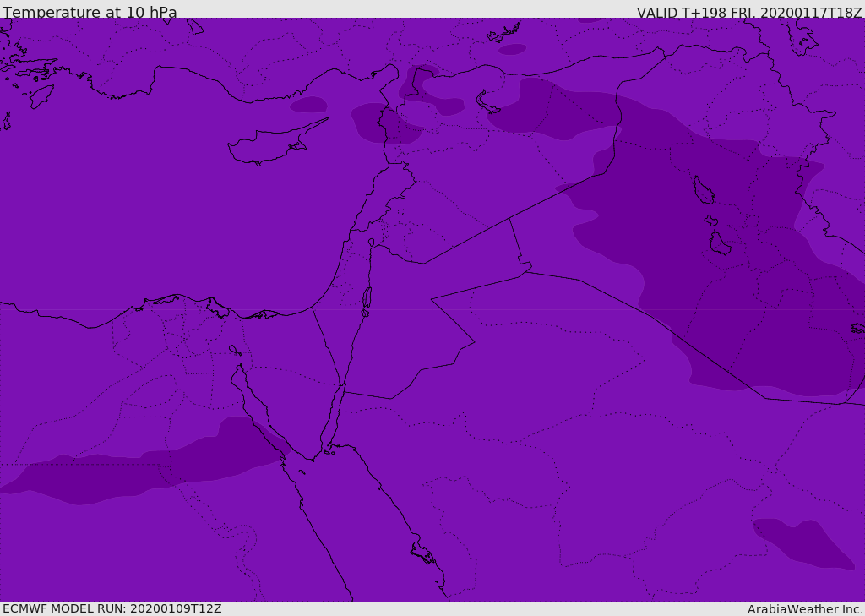Click the Gulf of Suez northern tip
This screenshot has height=616, width=865.
(x=239, y=367)
